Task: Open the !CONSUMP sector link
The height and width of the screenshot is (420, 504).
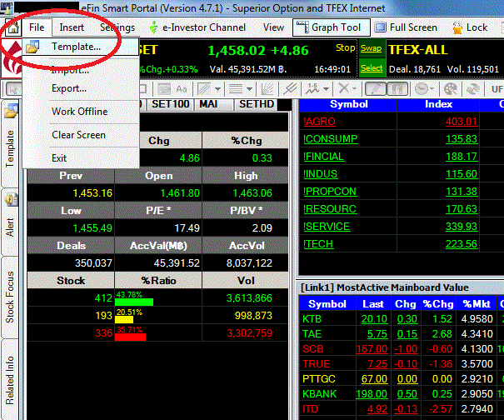Action: pos(330,139)
